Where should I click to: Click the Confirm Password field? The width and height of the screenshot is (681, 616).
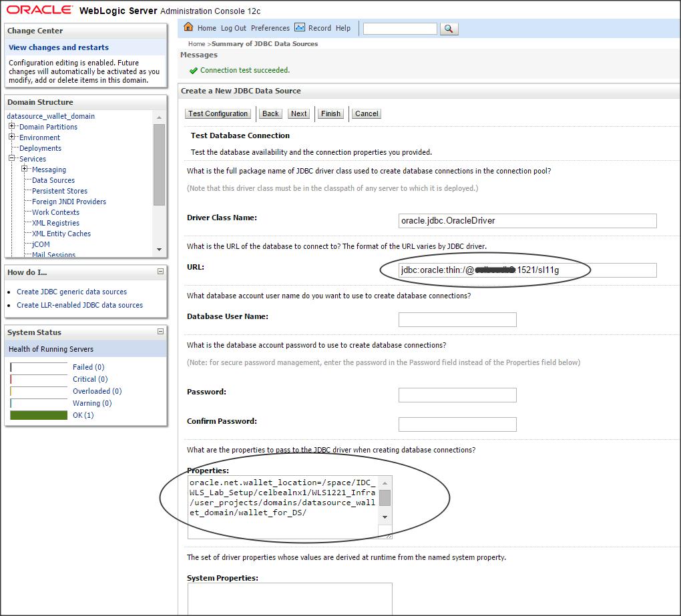[x=457, y=424]
